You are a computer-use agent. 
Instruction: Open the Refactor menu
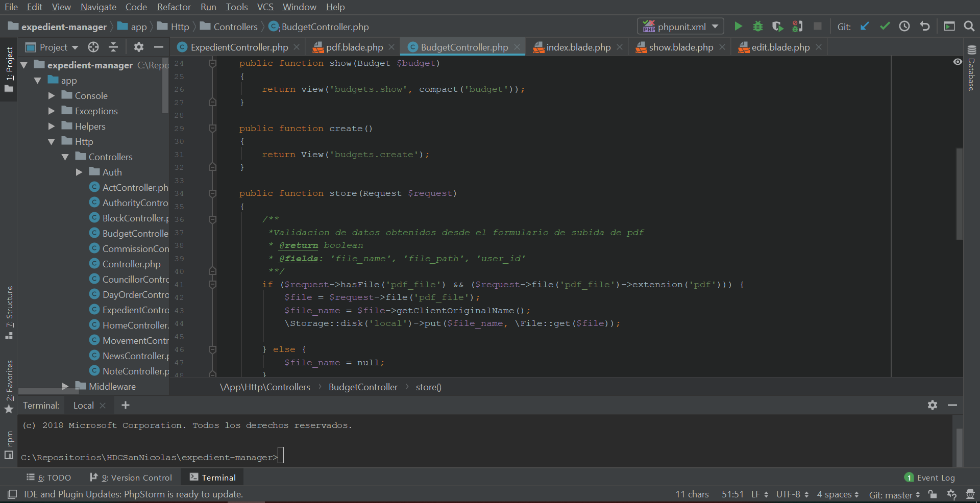(174, 7)
